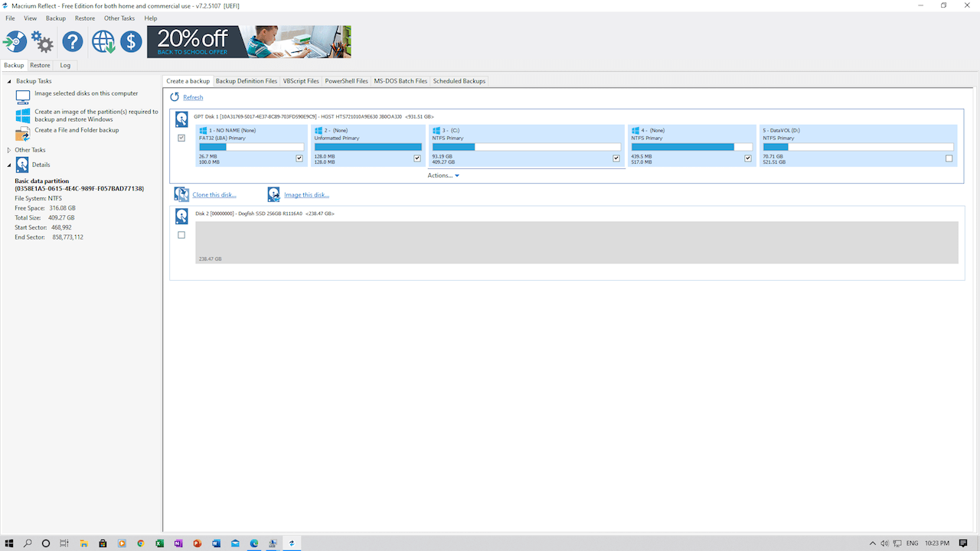Open Excel from the Windows taskbar
980x551 pixels.
(x=159, y=543)
